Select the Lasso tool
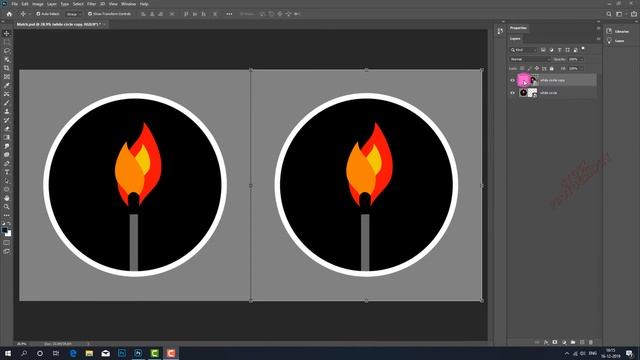Screen dimensions: 640x360 click(x=7, y=51)
